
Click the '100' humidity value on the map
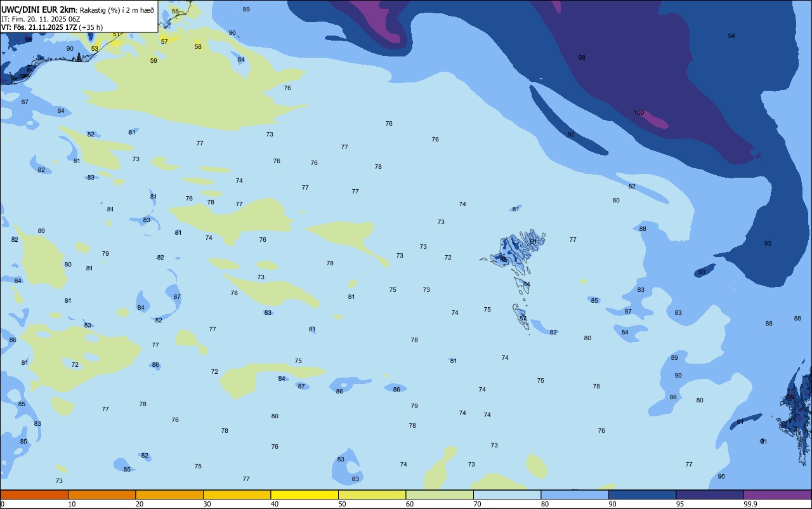[639, 112]
